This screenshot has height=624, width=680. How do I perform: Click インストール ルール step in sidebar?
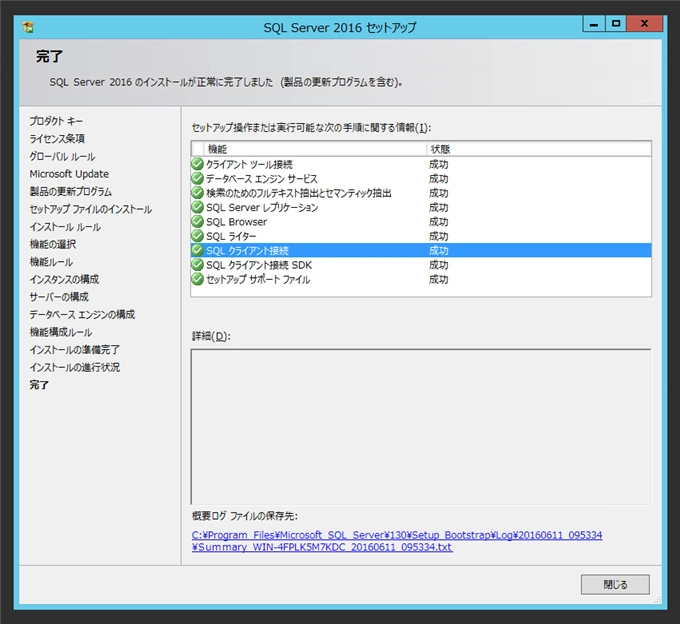coord(65,227)
